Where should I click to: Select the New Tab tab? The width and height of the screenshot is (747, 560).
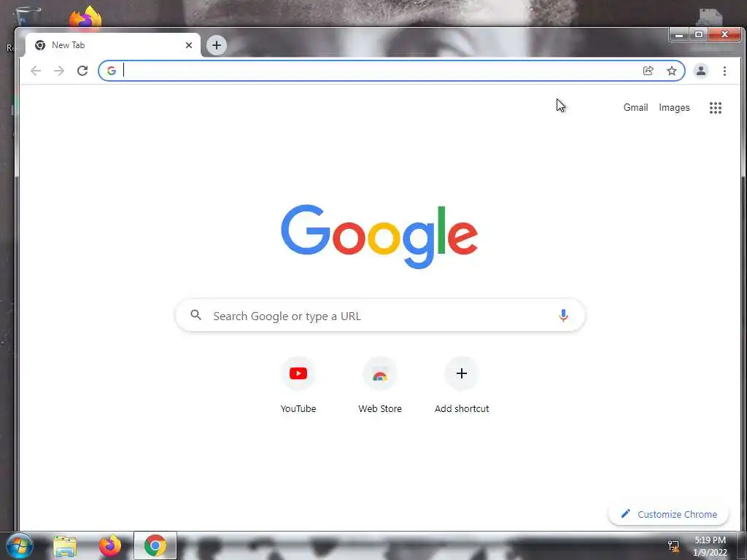click(x=112, y=45)
